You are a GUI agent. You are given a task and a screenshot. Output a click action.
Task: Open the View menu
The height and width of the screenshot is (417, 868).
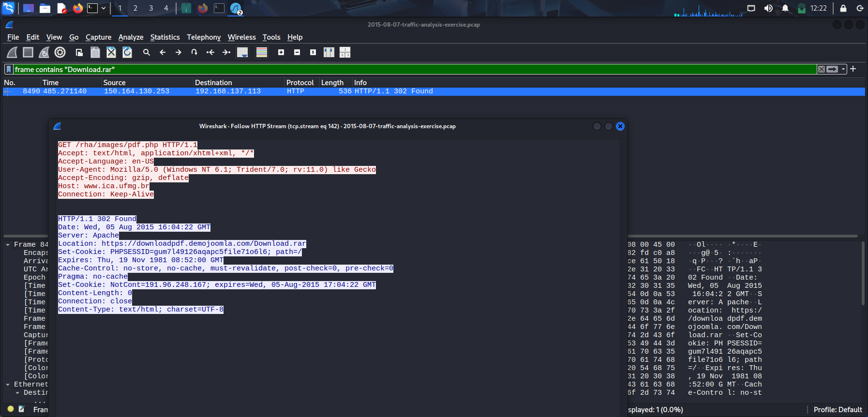coord(54,37)
